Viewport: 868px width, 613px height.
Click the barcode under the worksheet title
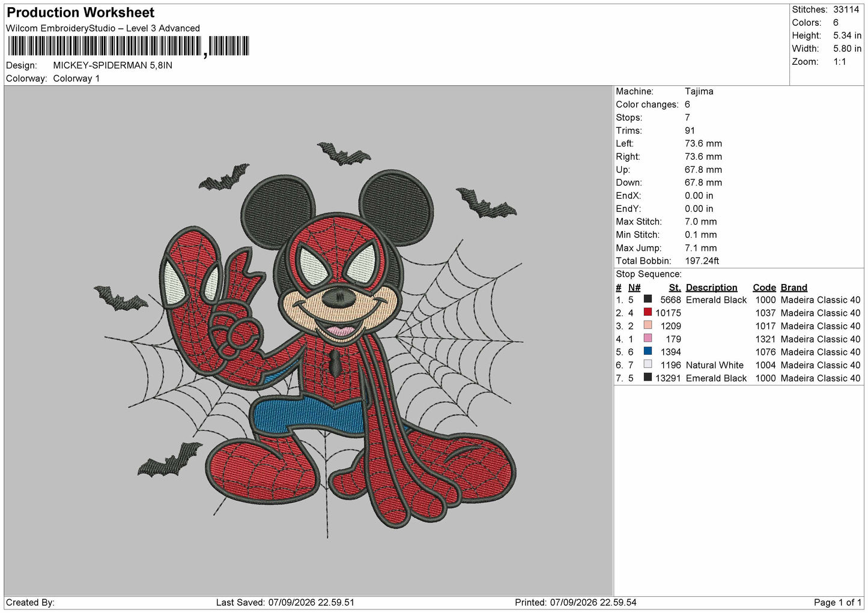point(127,46)
